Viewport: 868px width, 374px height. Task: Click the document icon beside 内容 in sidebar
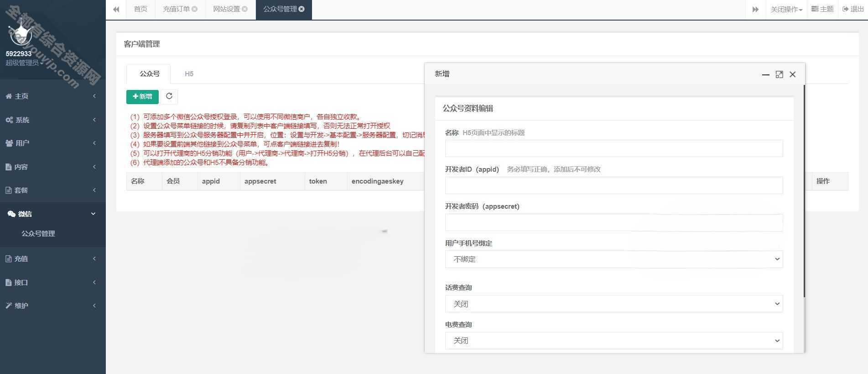(x=8, y=167)
